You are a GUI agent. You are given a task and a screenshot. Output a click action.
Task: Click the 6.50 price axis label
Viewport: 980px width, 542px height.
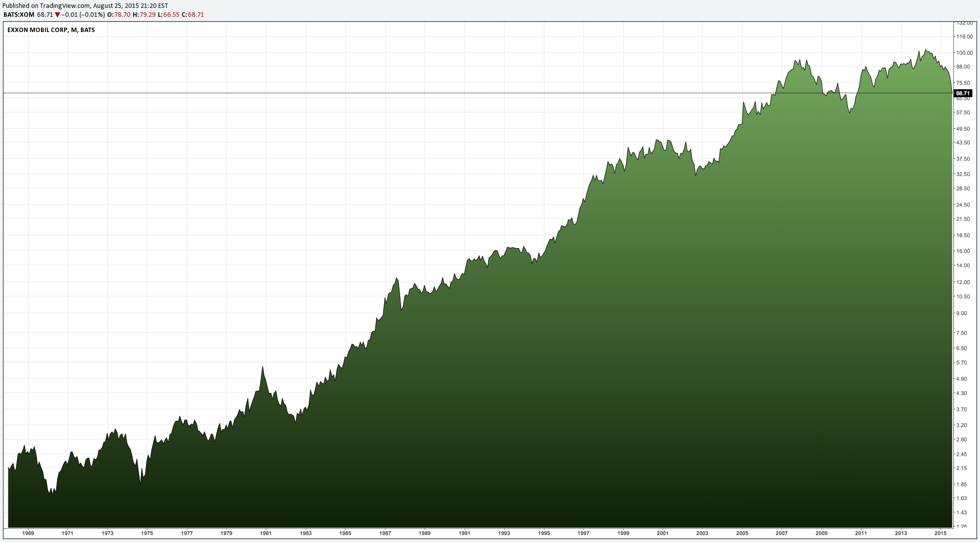[961, 348]
